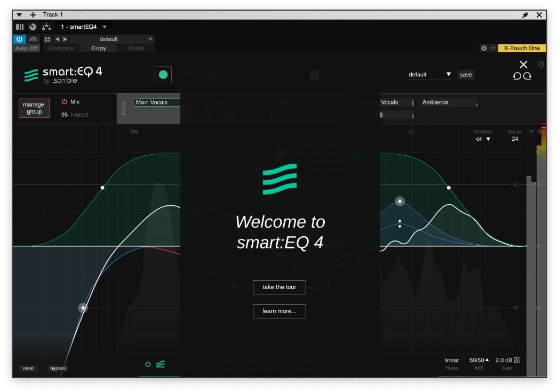Open the plugin default preset dropdown
The height and width of the screenshot is (392, 559).
pos(429,75)
